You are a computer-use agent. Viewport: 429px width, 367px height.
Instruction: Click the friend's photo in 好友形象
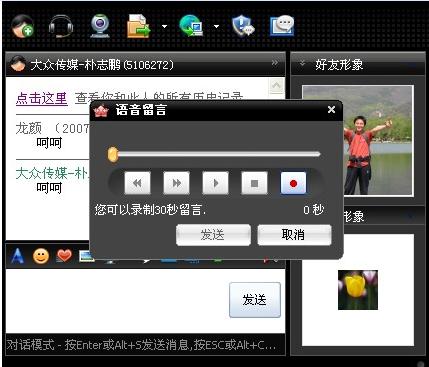[358, 140]
